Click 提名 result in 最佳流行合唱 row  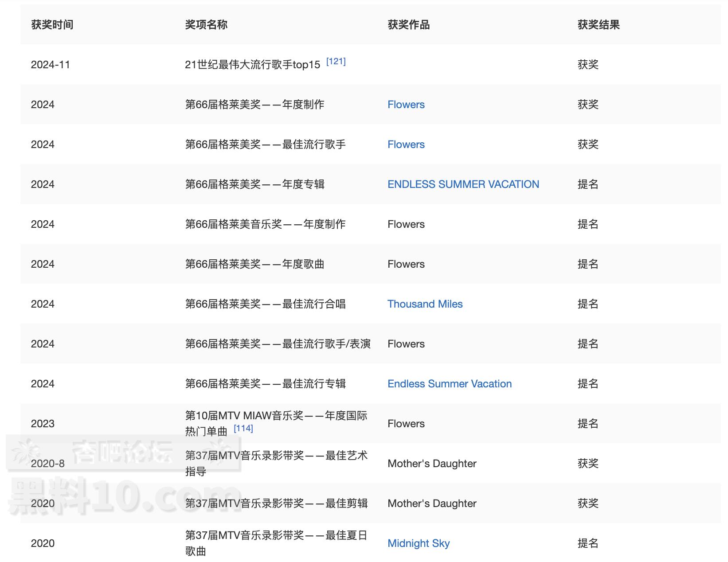(588, 304)
